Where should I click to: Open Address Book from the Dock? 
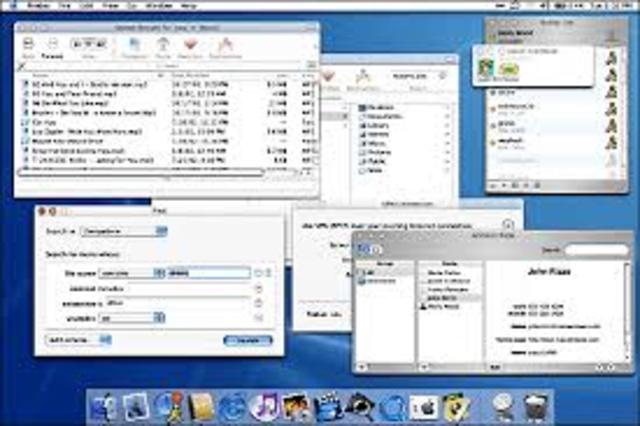pyautogui.click(x=201, y=406)
